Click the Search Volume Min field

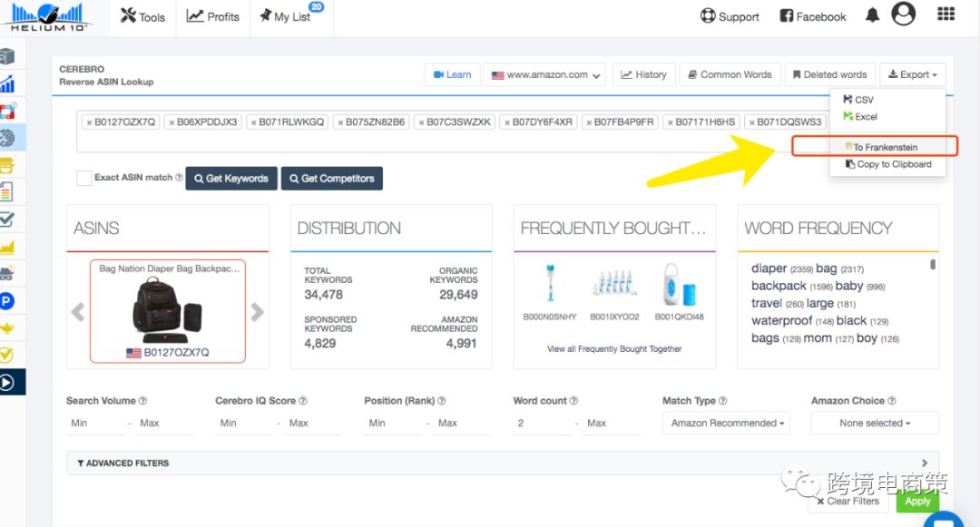click(x=93, y=423)
